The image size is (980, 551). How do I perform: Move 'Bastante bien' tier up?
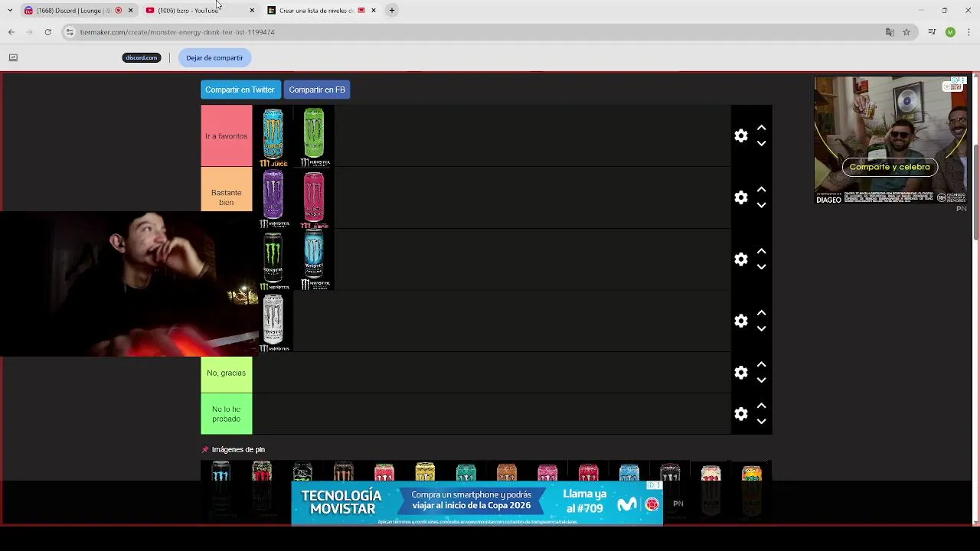click(761, 190)
